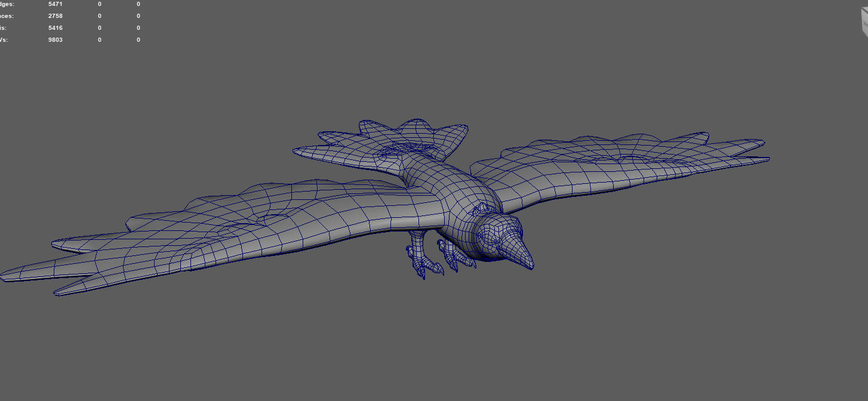Click the Edges label in the HUD
Screen dimensions: 868x401
(7, 4)
